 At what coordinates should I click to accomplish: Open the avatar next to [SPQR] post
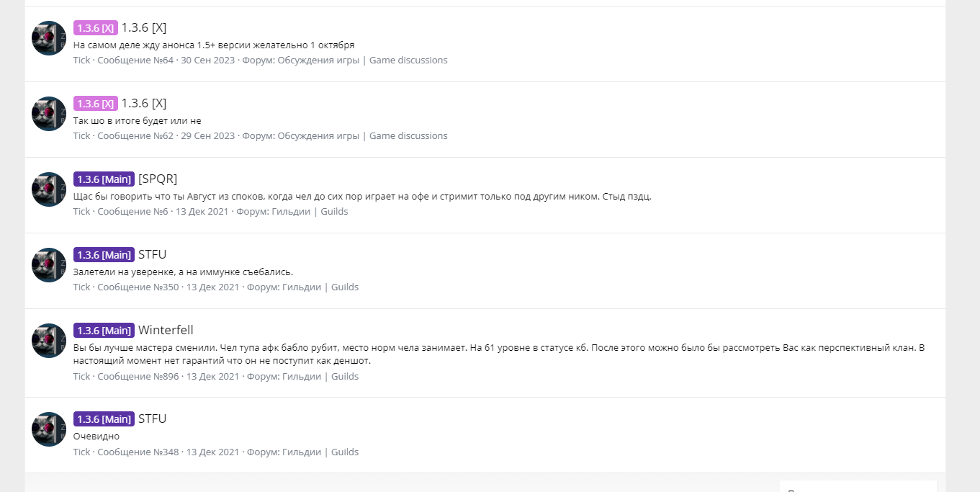(x=49, y=189)
